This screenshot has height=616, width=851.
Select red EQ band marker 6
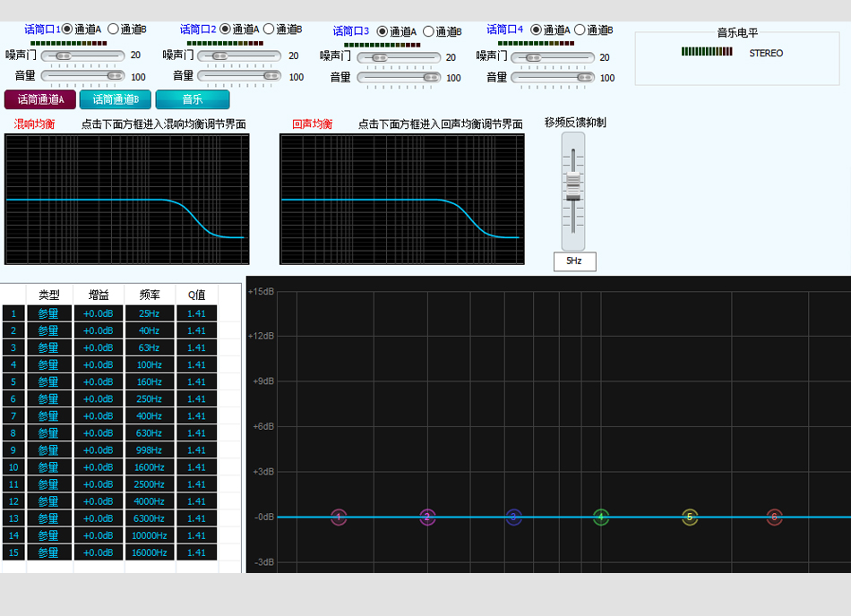774,518
